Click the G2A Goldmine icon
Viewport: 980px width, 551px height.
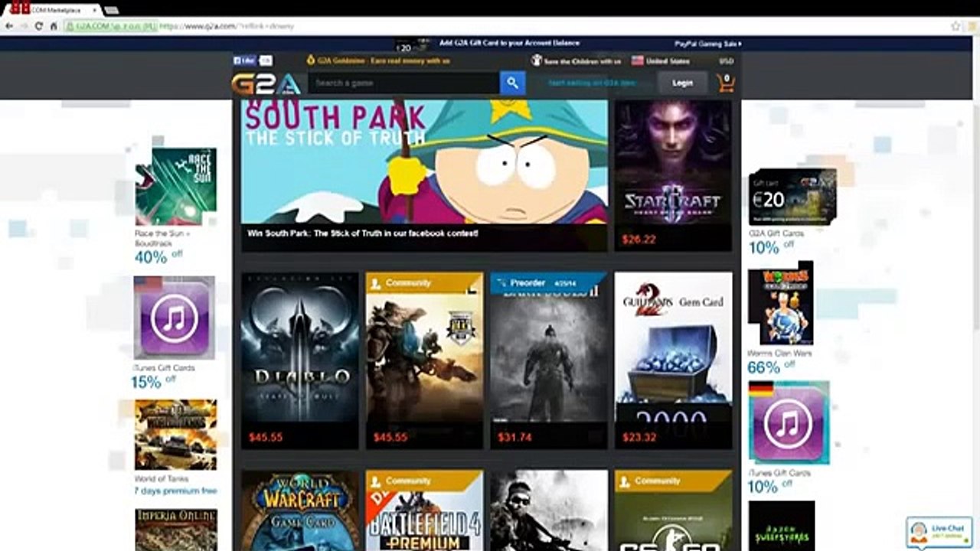coord(310,60)
